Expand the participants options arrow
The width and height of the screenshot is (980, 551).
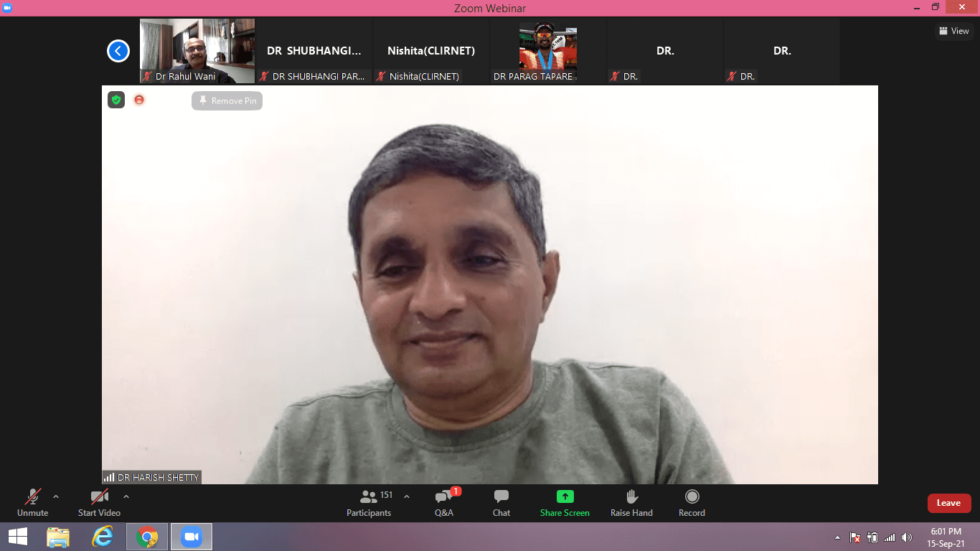coord(407,496)
